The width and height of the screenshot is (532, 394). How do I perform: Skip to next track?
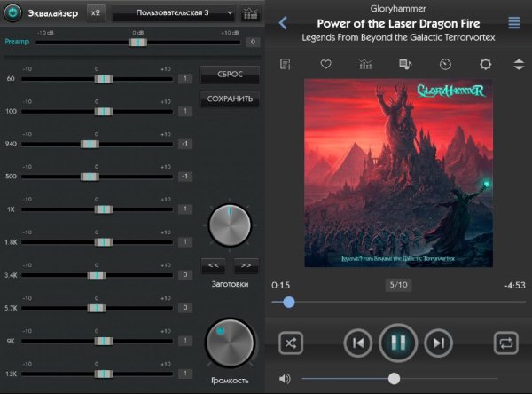pos(438,343)
